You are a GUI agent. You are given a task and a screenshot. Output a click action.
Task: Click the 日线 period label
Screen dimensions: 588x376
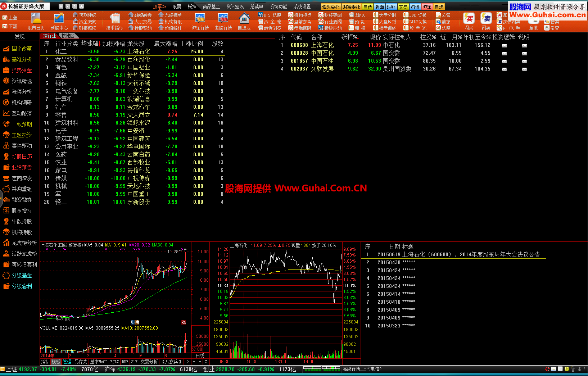(200, 356)
